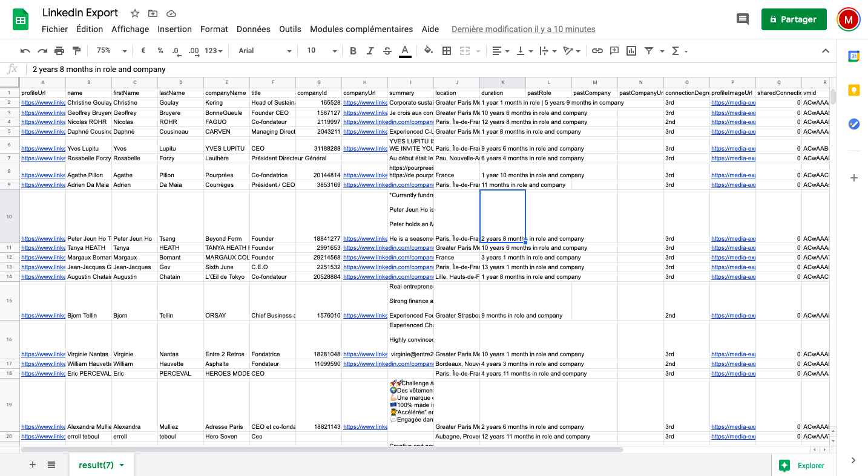Open the Données menu
Viewport: 868px width, 476px height.
pyautogui.click(x=254, y=29)
